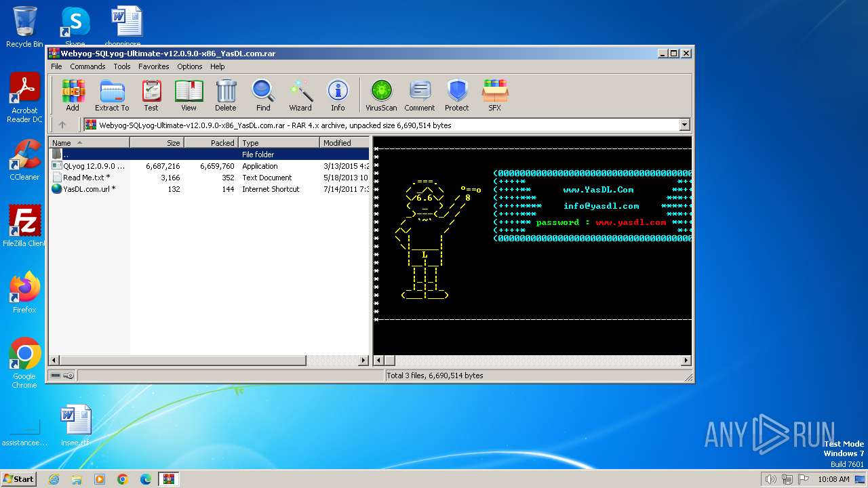This screenshot has width=868, height=488.
Task: Open Windows Explorer taskbar icon
Action: click(x=77, y=479)
